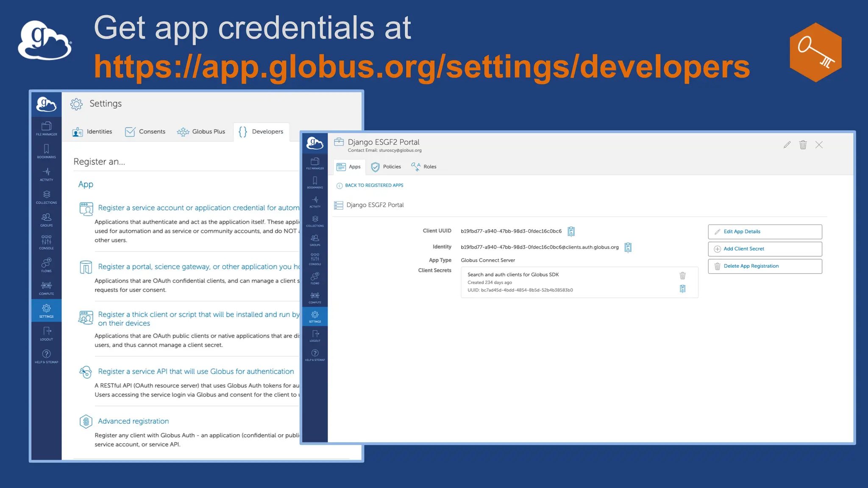Open Flows in Settings window sidebar

[46, 265]
